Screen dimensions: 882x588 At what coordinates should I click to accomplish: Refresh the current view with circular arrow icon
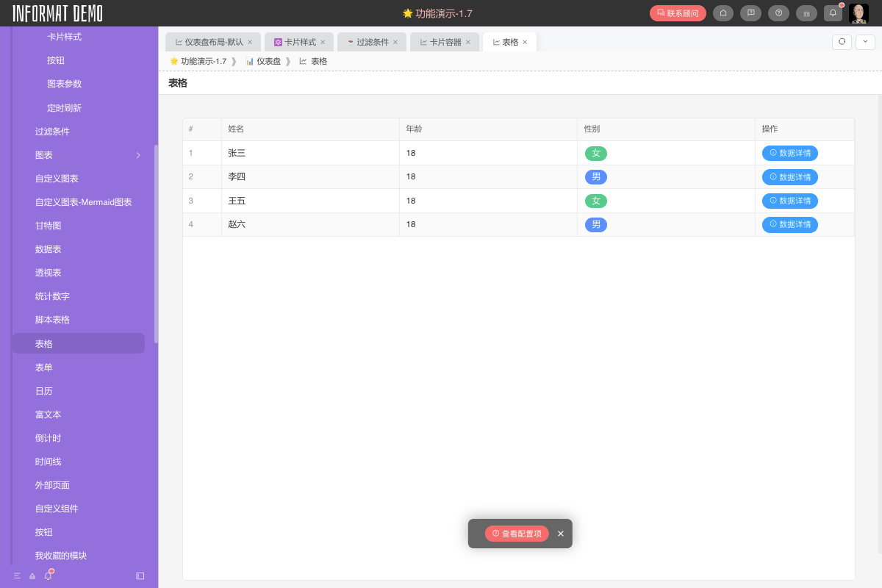[x=841, y=42]
